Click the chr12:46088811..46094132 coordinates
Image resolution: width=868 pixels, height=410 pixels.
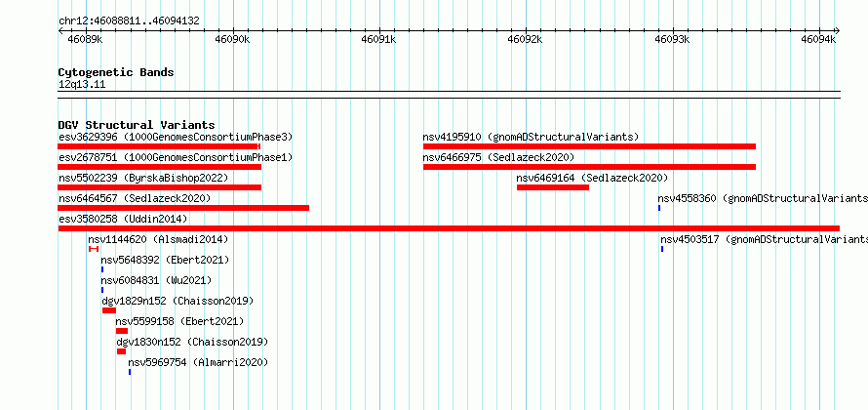(x=129, y=21)
